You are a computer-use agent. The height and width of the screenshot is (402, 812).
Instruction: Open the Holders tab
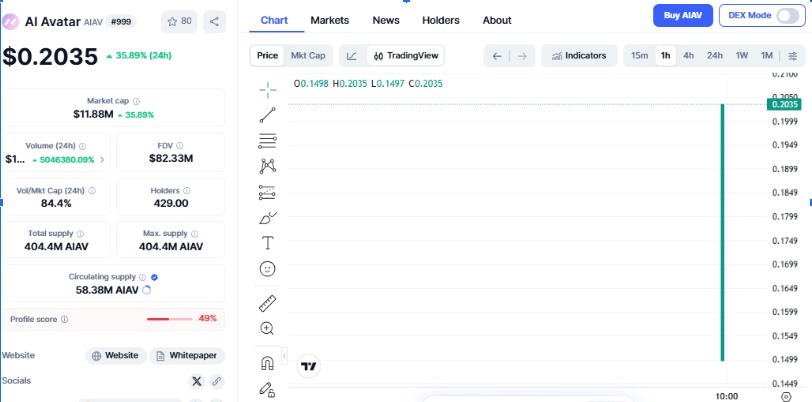441,20
